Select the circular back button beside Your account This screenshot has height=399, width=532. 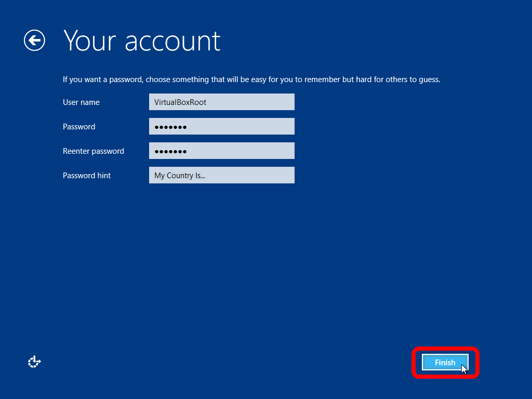(34, 40)
